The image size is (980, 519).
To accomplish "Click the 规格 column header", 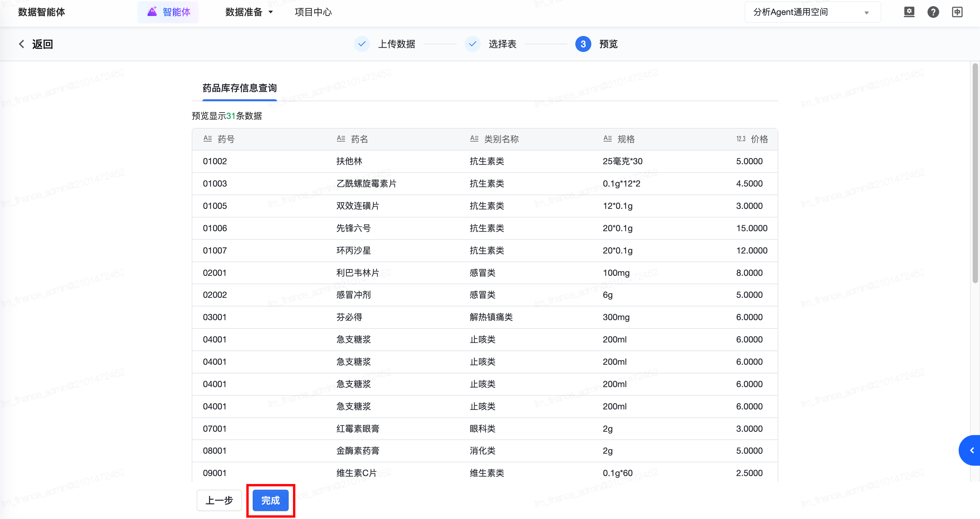I will coord(626,139).
